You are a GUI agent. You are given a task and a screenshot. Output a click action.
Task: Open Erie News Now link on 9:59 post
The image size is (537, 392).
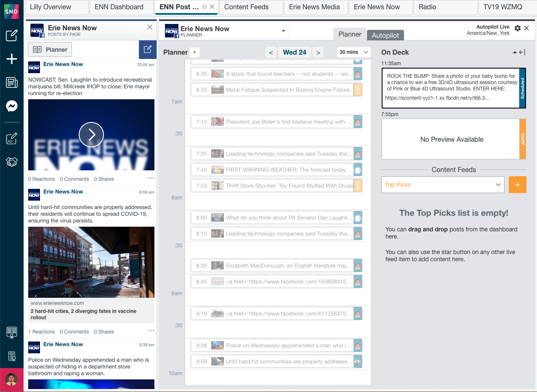[x=63, y=191]
